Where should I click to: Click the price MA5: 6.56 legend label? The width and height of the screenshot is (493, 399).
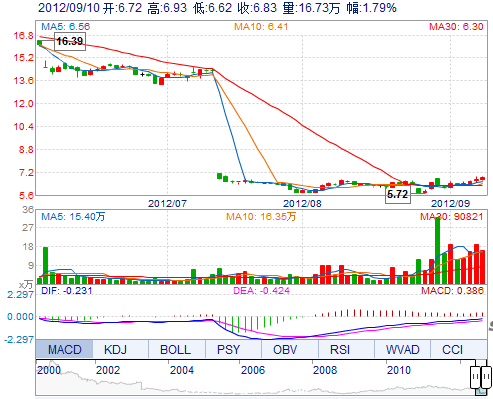pos(65,27)
